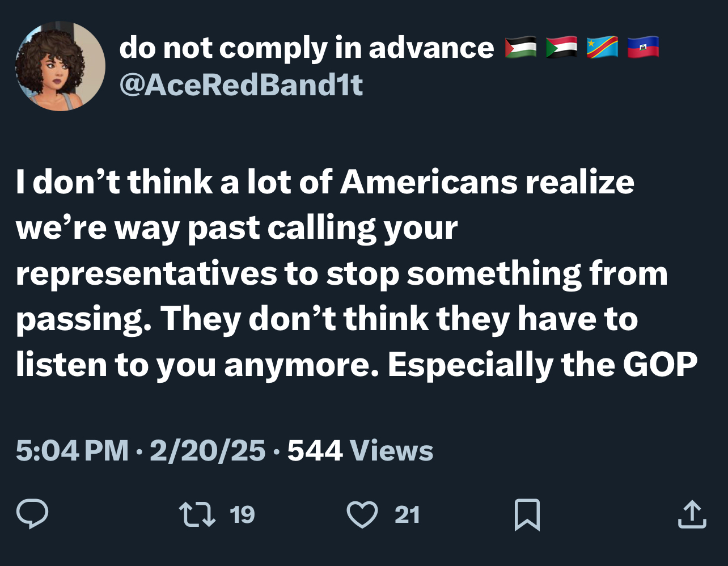Click the word "GOP" in the tweet
The image size is (728, 566).
(x=660, y=365)
